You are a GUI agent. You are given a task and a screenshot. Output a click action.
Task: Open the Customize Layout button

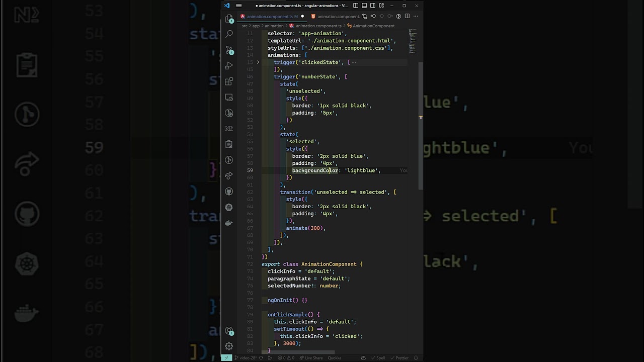pos(381,6)
